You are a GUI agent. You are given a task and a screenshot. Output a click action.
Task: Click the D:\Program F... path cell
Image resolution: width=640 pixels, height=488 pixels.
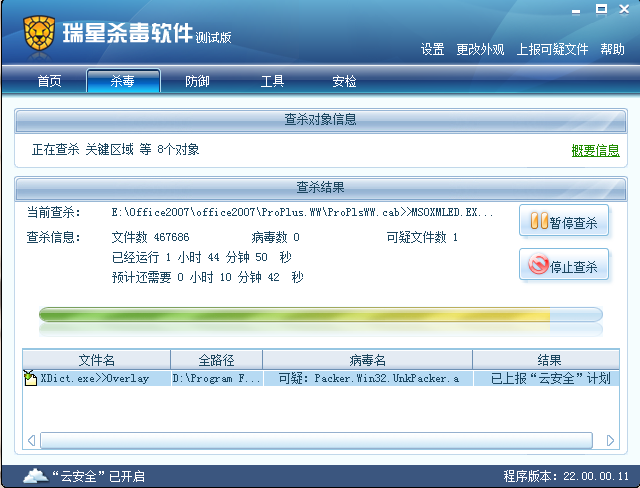(x=216, y=378)
